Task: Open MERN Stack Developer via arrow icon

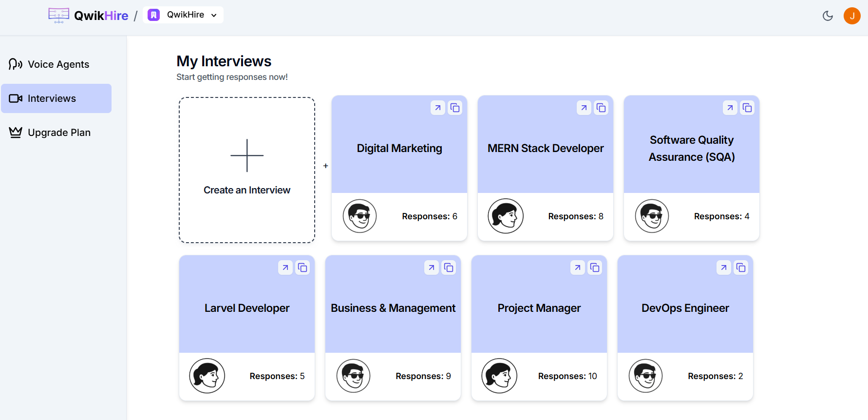Action: click(x=584, y=108)
